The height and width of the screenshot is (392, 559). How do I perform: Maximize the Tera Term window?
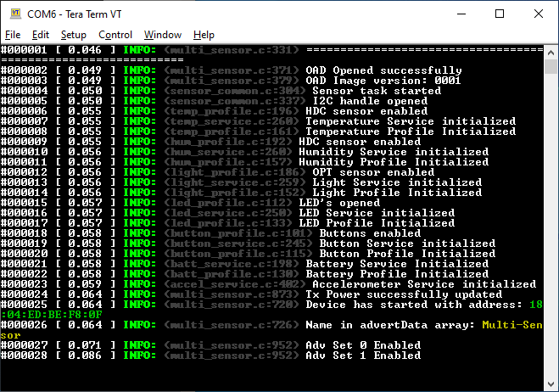(x=500, y=14)
